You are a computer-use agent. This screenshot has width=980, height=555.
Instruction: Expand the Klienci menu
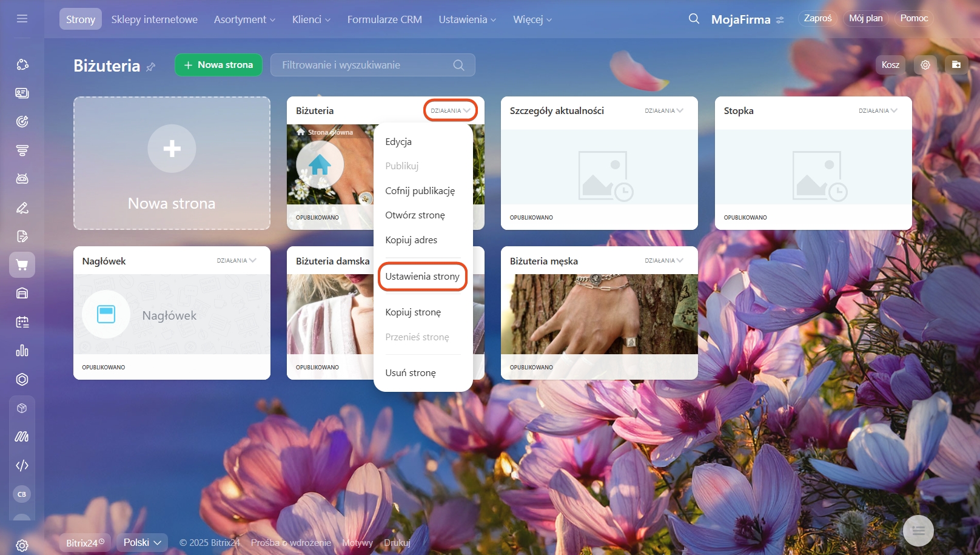(x=311, y=19)
